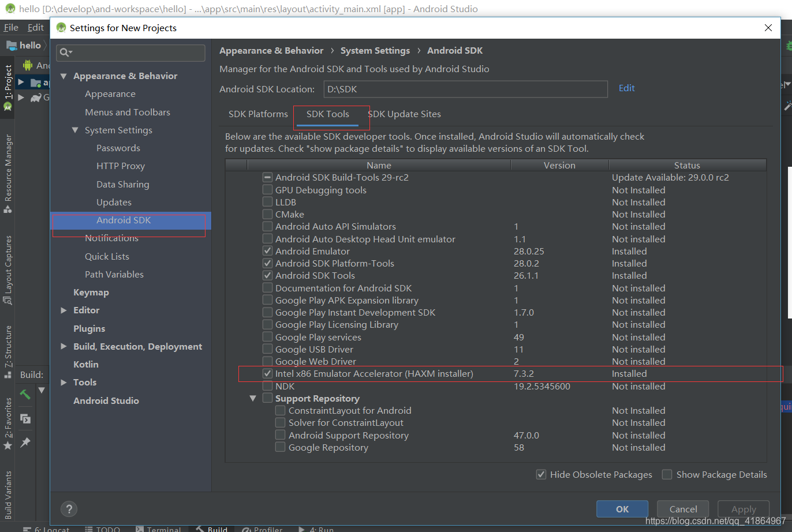Click the Edit link for SDK location
This screenshot has height=532, width=792.
coord(626,88)
